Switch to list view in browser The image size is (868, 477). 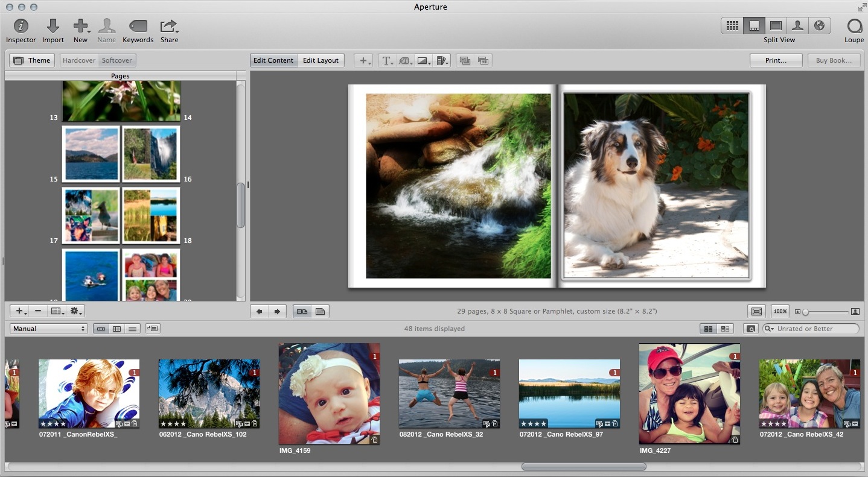tap(133, 329)
